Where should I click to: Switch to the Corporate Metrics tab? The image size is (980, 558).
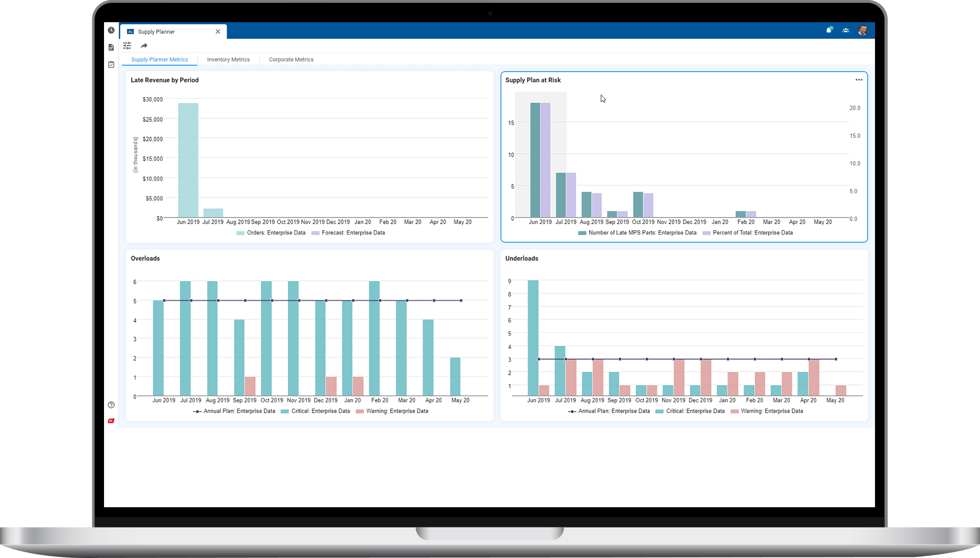[291, 60]
